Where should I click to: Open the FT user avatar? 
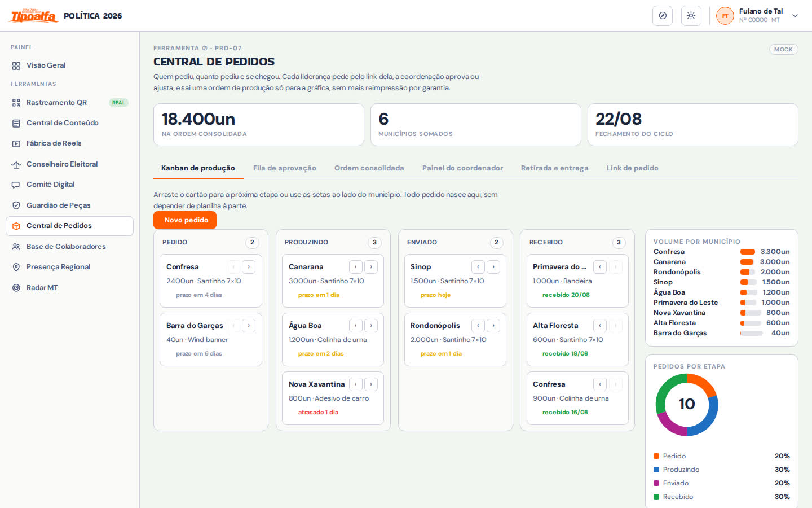pyautogui.click(x=725, y=16)
